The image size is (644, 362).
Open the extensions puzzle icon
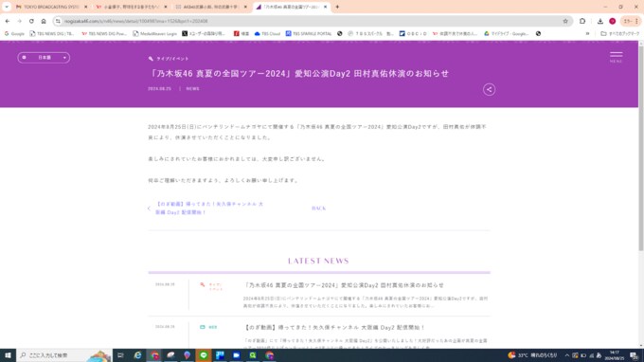coord(582,21)
